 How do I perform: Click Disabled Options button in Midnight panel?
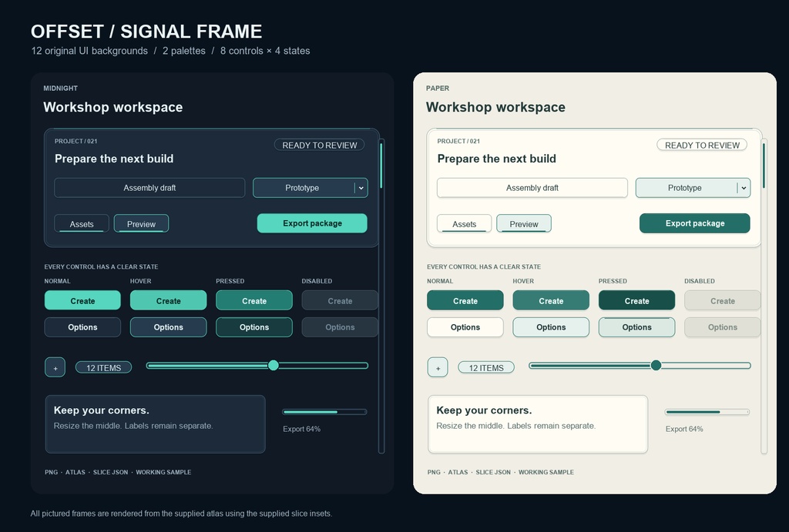coord(340,327)
